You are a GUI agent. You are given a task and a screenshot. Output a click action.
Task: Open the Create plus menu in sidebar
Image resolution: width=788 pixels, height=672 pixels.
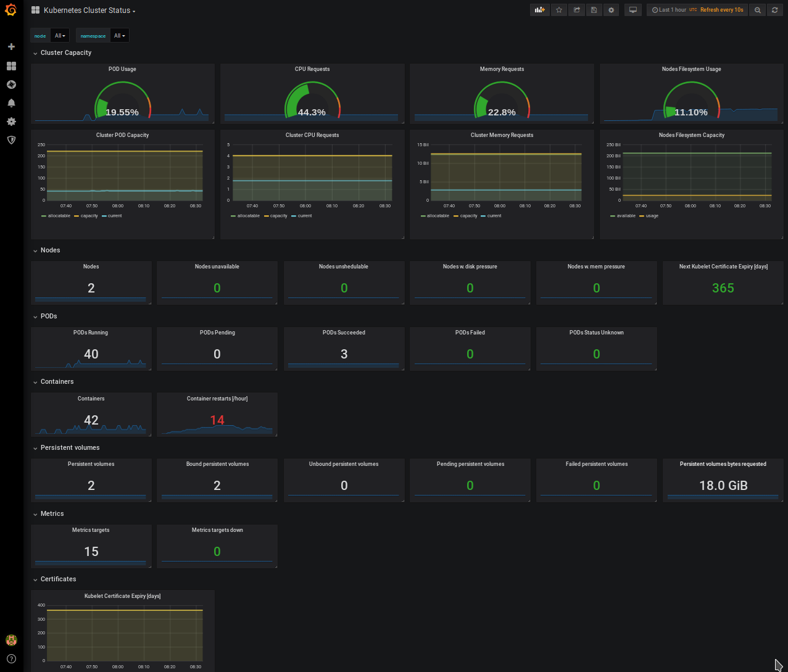coord(11,47)
